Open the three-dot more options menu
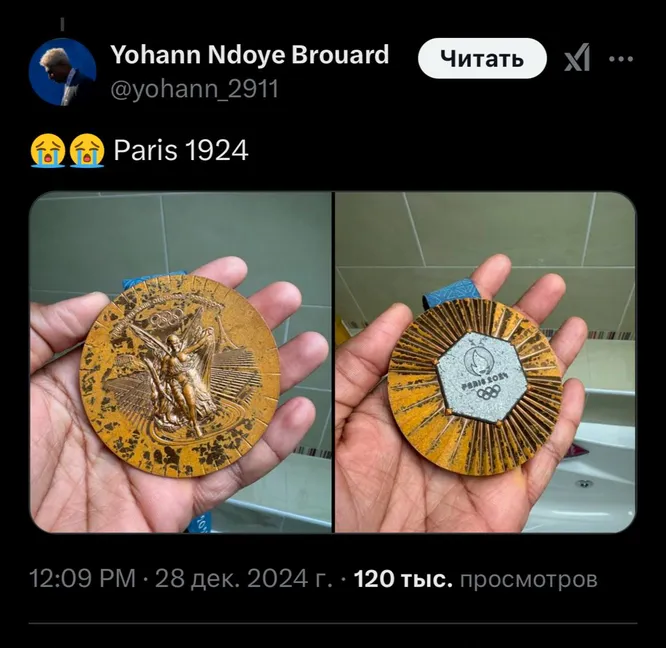 coord(621,59)
